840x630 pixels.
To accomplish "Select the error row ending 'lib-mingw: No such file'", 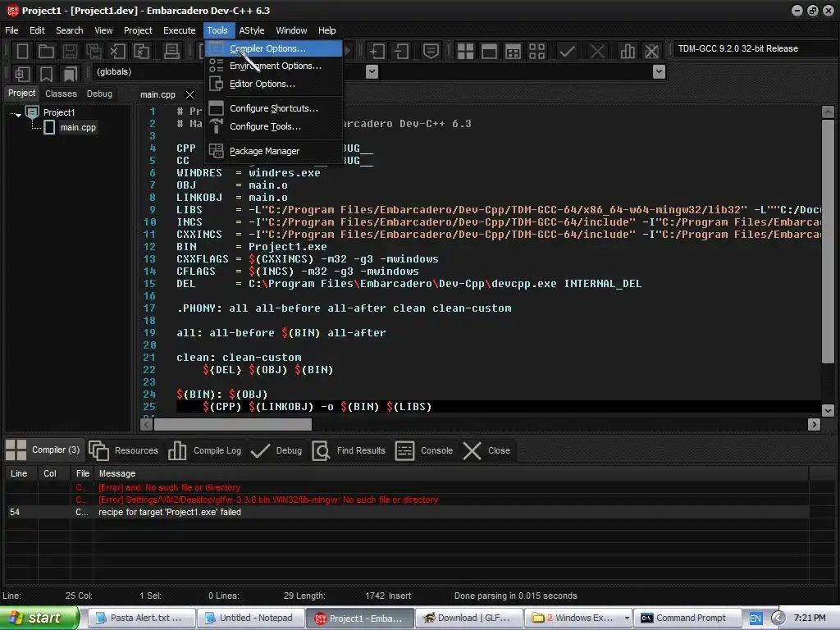I will coord(406,500).
